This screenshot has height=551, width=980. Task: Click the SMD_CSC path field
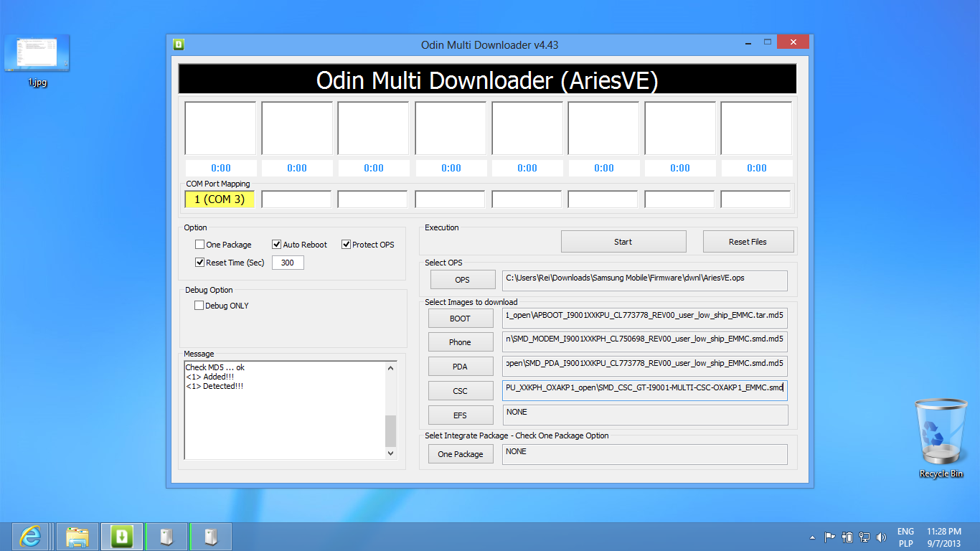[645, 390]
